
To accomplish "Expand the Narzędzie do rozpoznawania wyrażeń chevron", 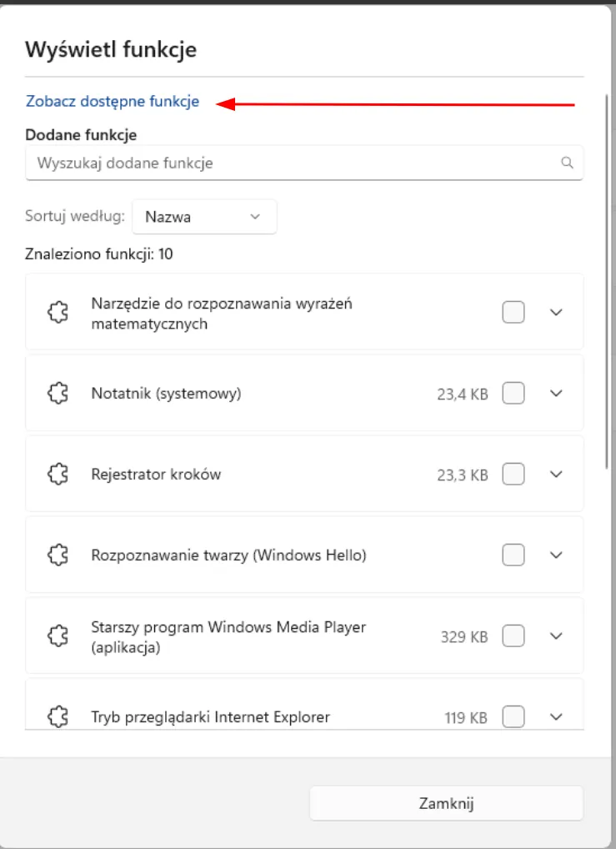I will point(557,313).
